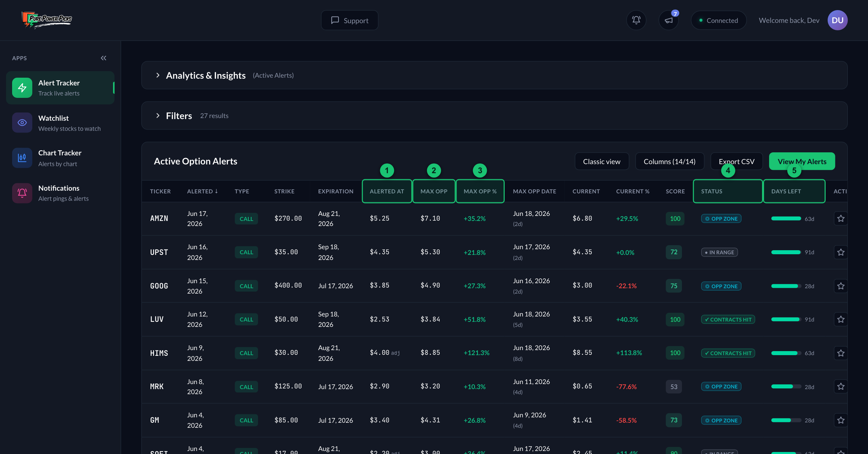Click the Notifications bell icon in sidebar
Image resolution: width=868 pixels, height=454 pixels.
pos(22,193)
